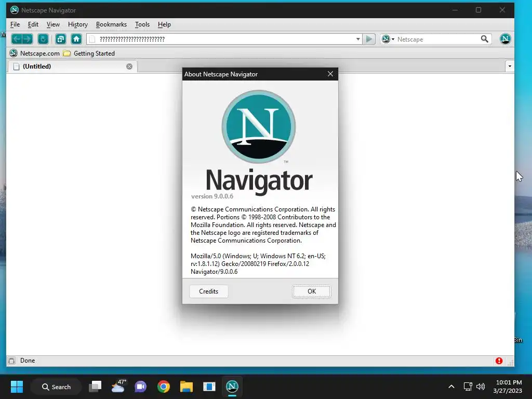Image resolution: width=532 pixels, height=399 pixels.
Task: Open the blue window app on the taskbar
Action: coord(209,387)
